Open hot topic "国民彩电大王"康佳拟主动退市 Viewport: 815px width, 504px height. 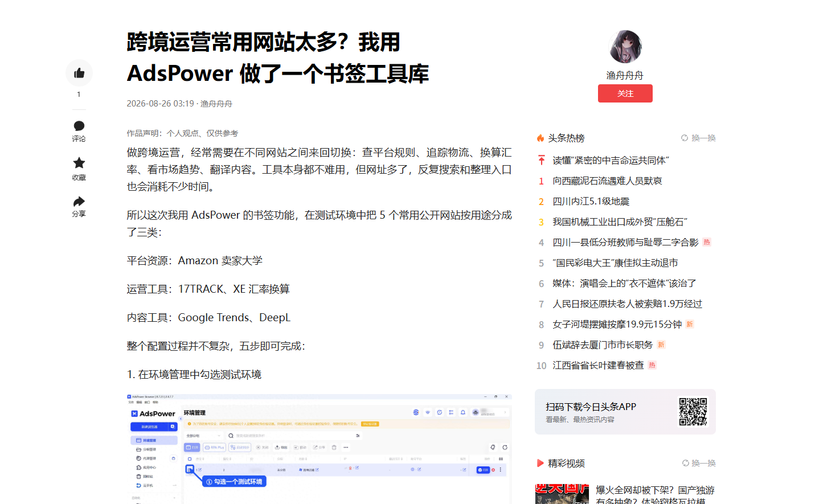pyautogui.click(x=615, y=263)
